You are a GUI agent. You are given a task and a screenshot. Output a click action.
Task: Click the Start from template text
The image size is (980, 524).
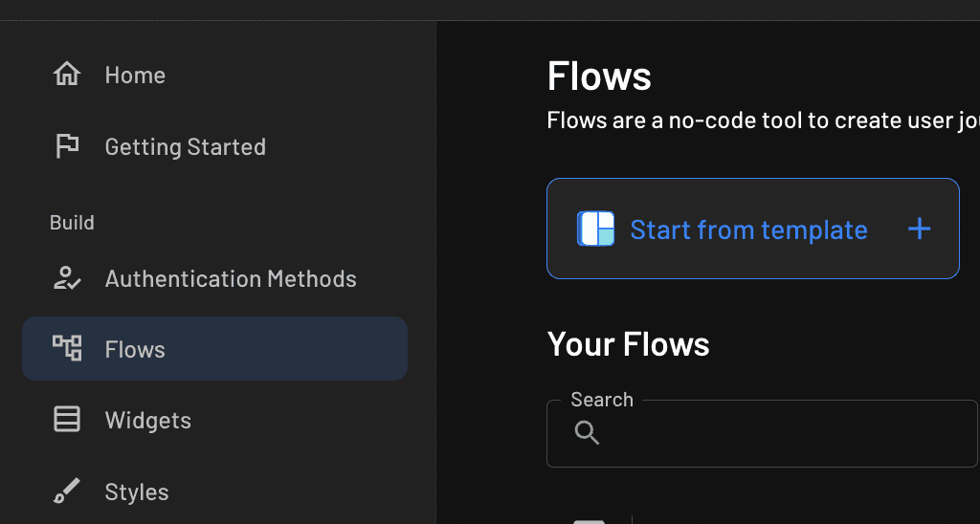(x=748, y=230)
